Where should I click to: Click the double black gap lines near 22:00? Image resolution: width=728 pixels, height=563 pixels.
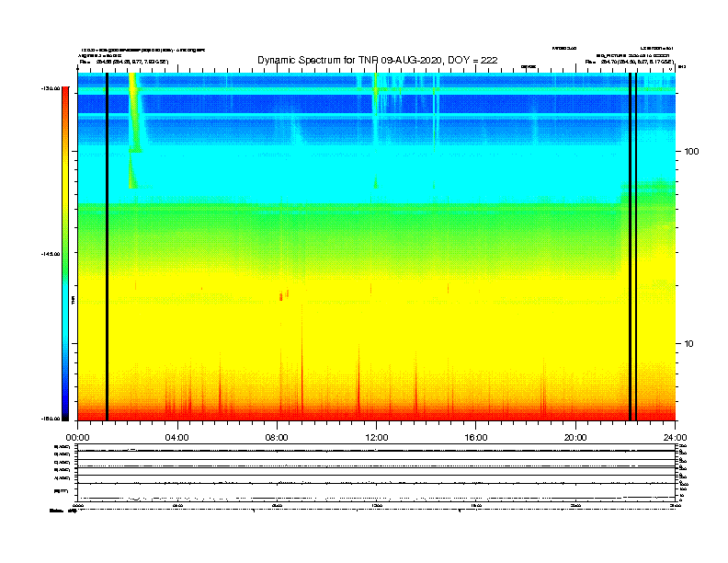point(632,247)
